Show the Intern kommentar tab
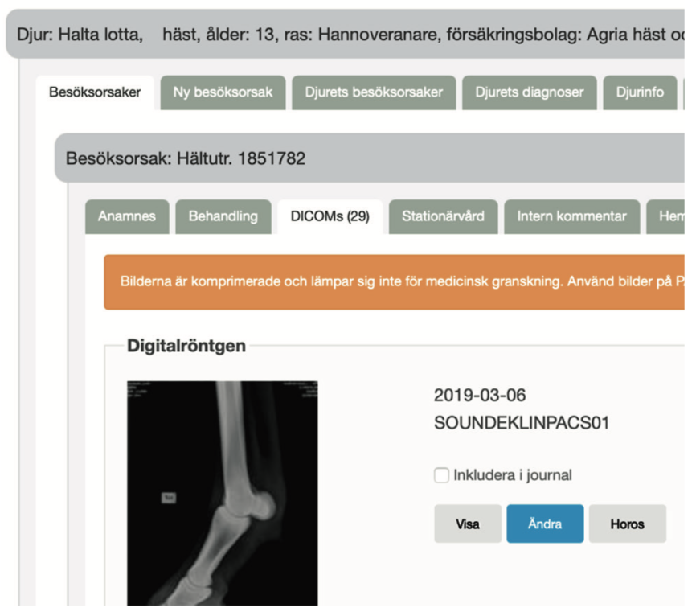 pos(571,216)
